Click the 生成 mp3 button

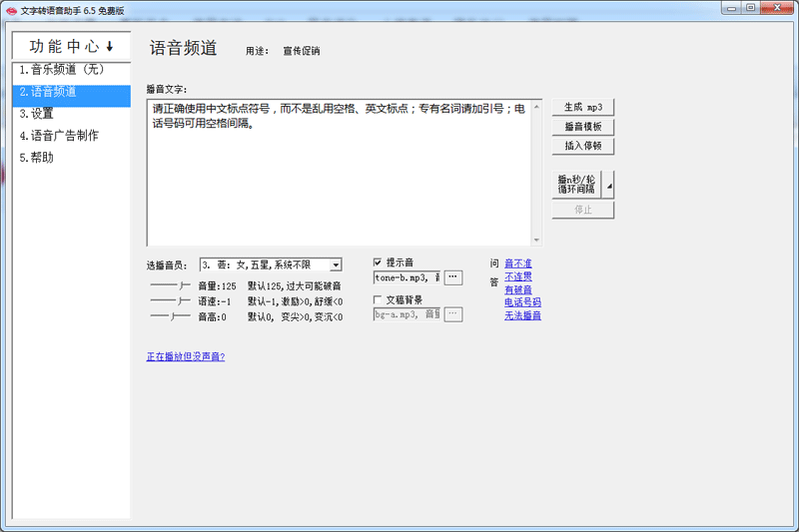[582, 108]
